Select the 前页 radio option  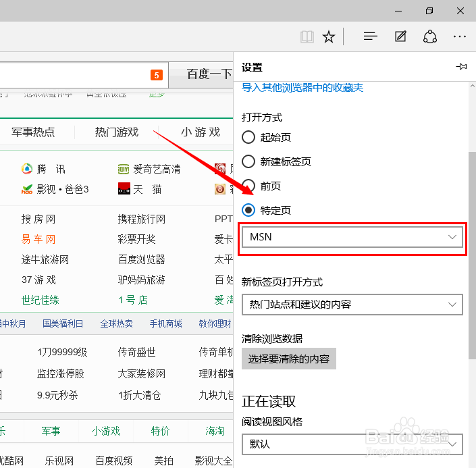(248, 186)
